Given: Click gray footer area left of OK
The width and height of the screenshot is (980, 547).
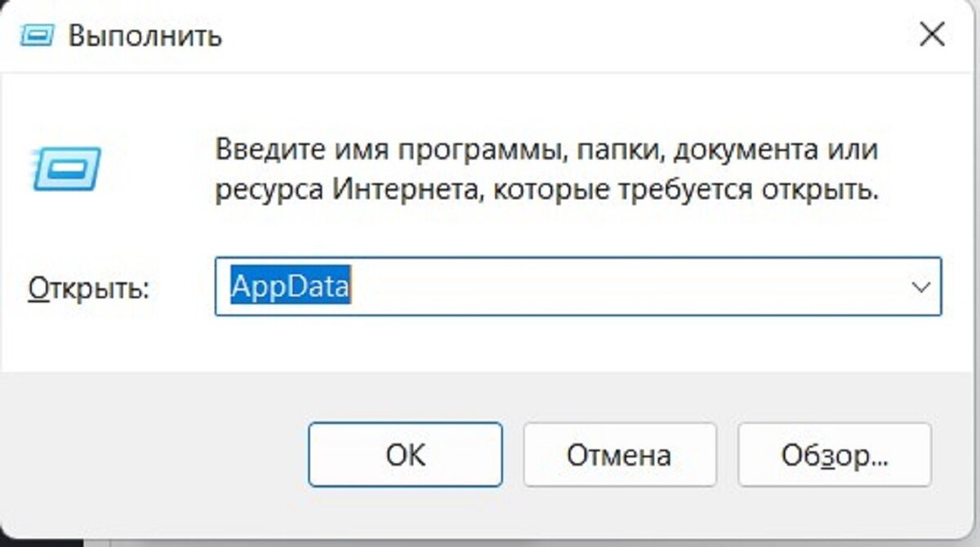Looking at the screenshot, I should (155, 454).
